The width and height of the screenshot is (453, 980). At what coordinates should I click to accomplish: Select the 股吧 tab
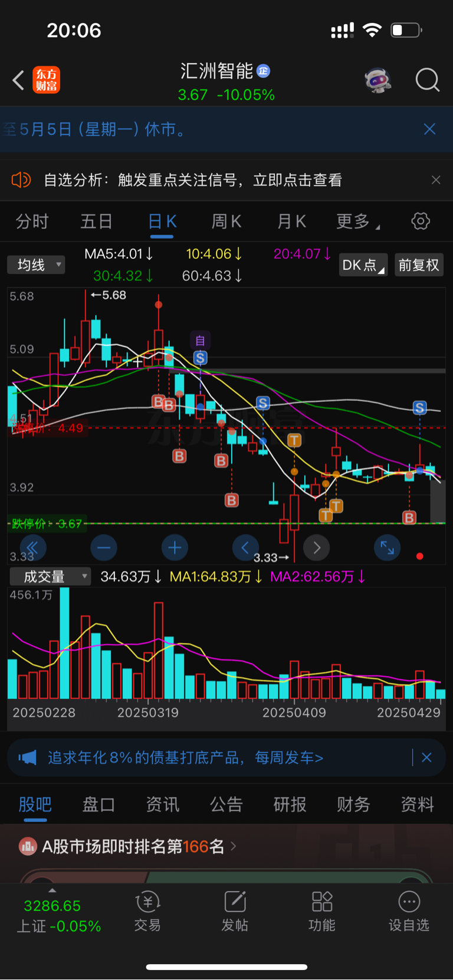click(x=35, y=805)
